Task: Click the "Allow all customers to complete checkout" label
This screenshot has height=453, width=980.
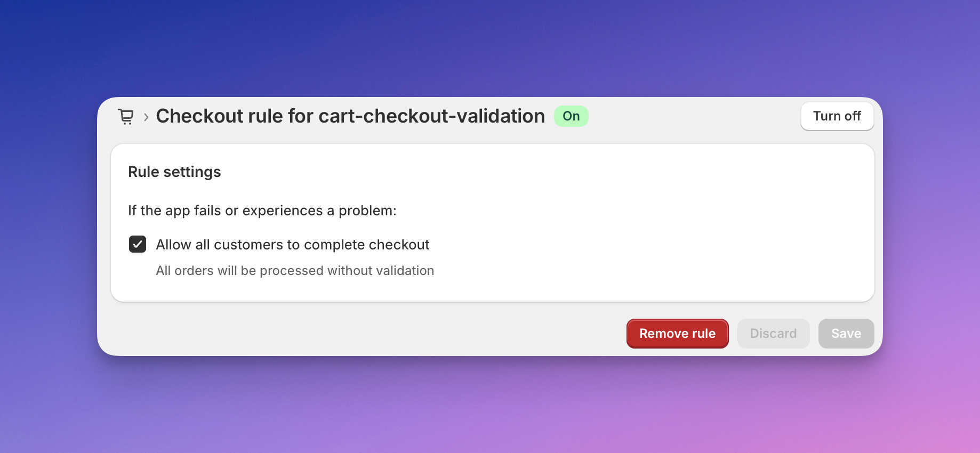Action: (292, 245)
